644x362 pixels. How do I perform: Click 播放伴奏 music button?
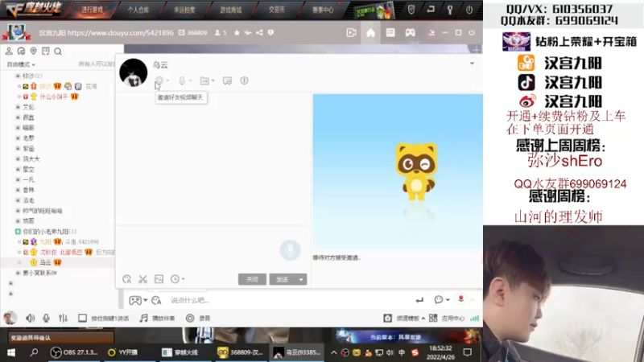pyautogui.click(x=157, y=318)
